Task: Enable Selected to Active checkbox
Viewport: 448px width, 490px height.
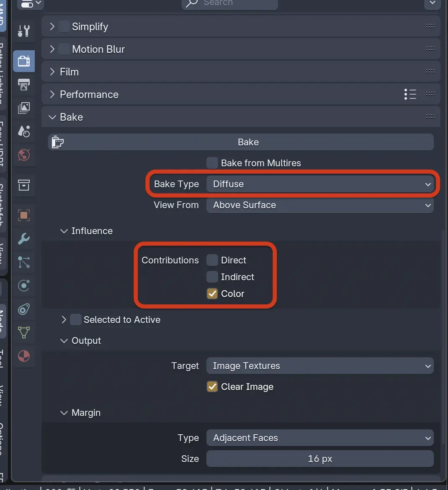Action: click(76, 320)
